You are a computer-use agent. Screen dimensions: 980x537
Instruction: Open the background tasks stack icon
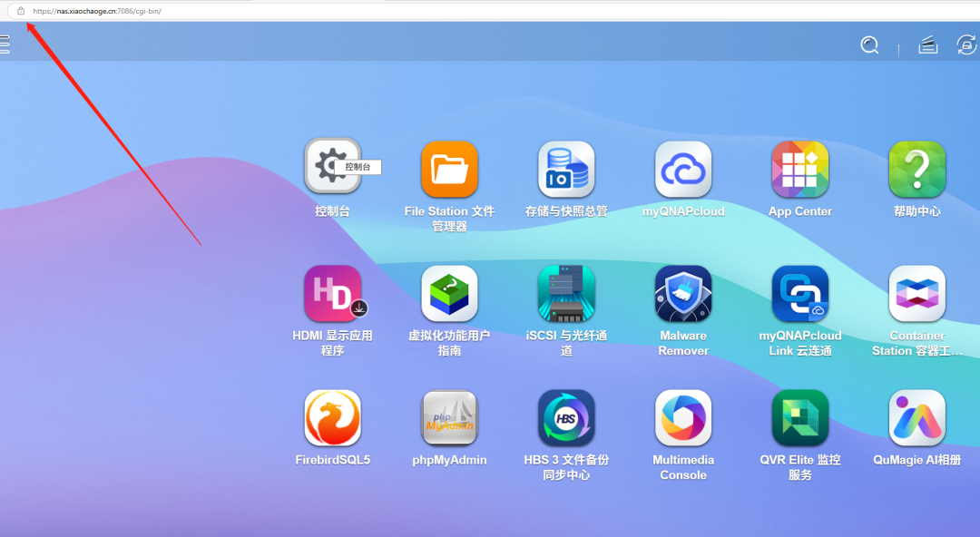click(928, 45)
